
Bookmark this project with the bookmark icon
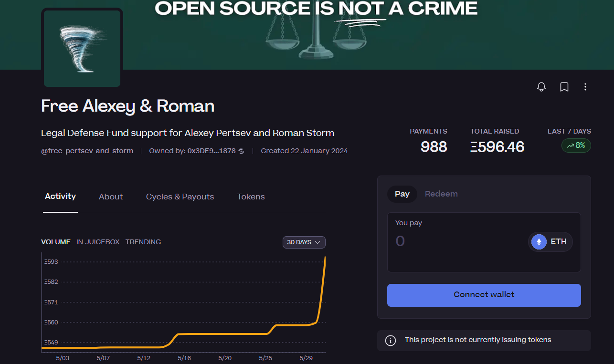point(564,87)
